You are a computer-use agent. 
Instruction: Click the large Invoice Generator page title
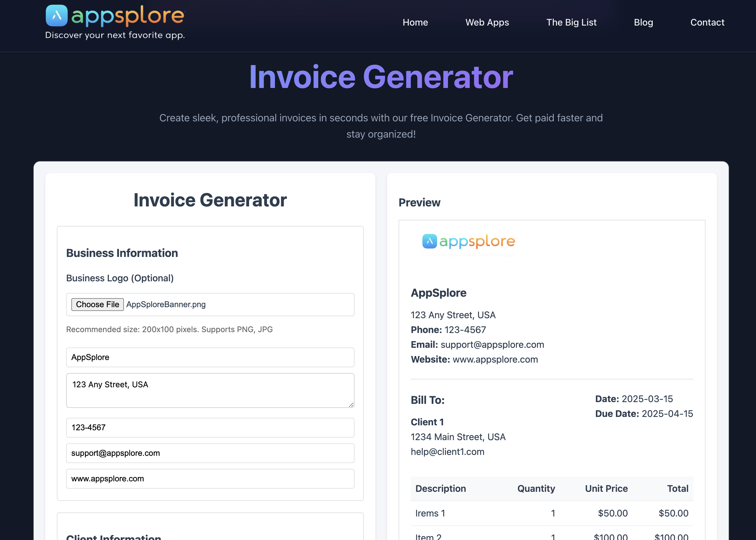(381, 77)
